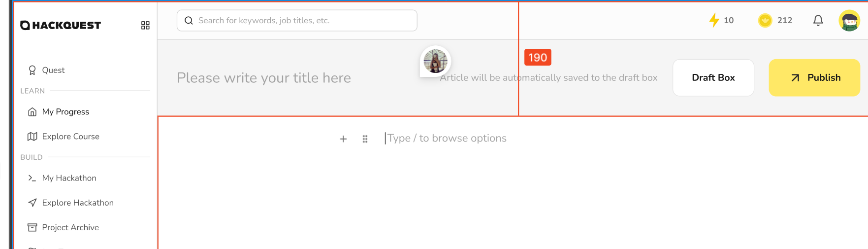The width and height of the screenshot is (868, 249).
Task: Select My Hackathon menu item
Action: point(69,178)
